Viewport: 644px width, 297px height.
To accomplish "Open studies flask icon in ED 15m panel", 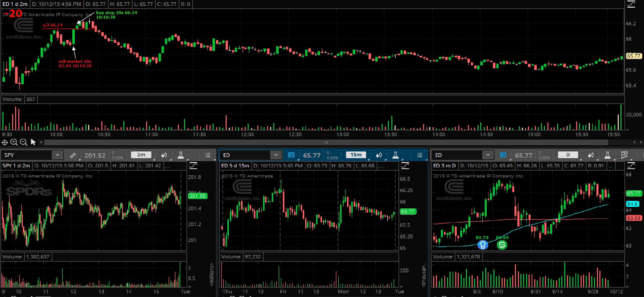I will tap(395, 155).
